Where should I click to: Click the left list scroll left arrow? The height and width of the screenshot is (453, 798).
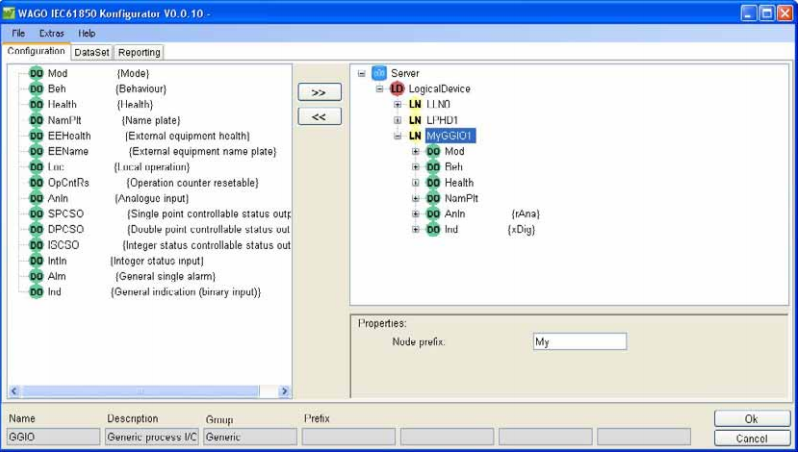(x=14, y=391)
